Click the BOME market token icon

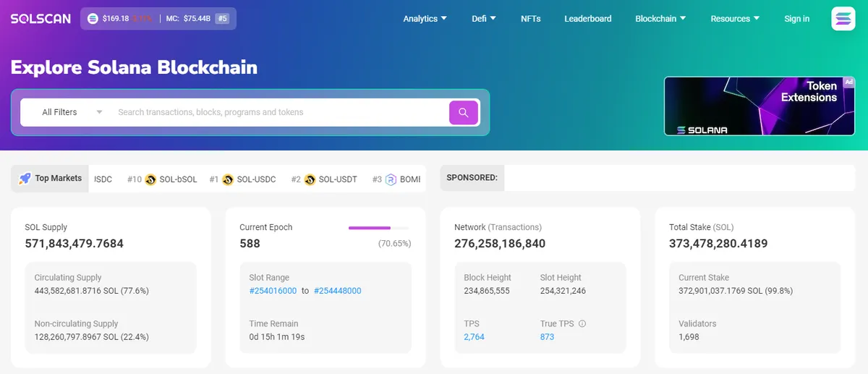click(x=391, y=179)
